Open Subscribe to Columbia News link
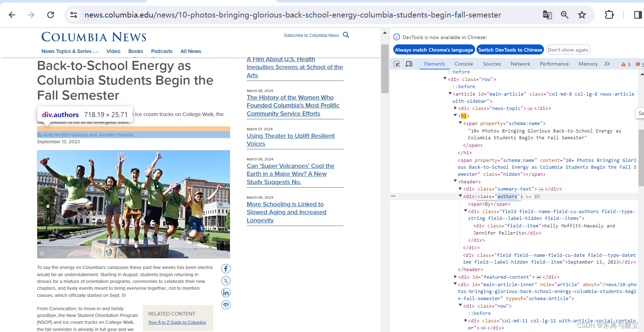This screenshot has width=644, height=332. tap(311, 35)
